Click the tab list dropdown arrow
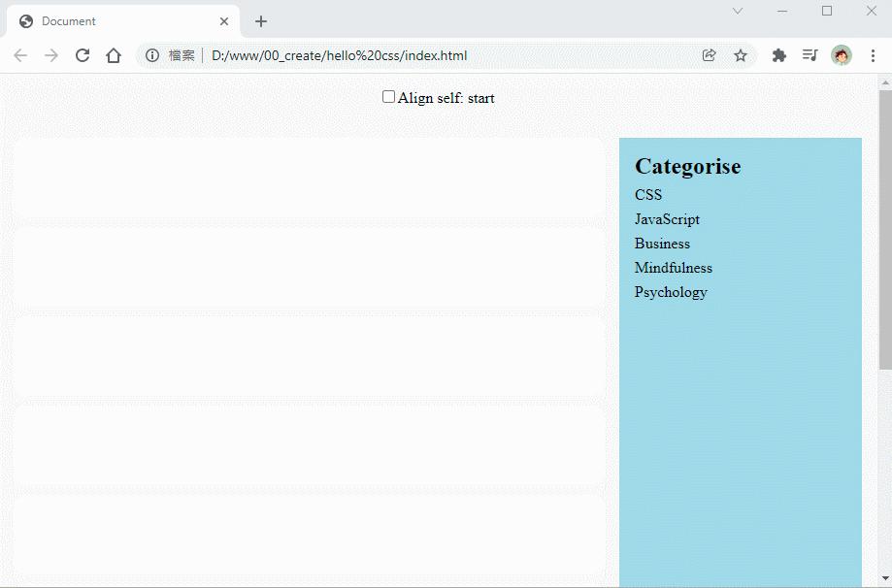This screenshot has width=892, height=588. pos(737,11)
